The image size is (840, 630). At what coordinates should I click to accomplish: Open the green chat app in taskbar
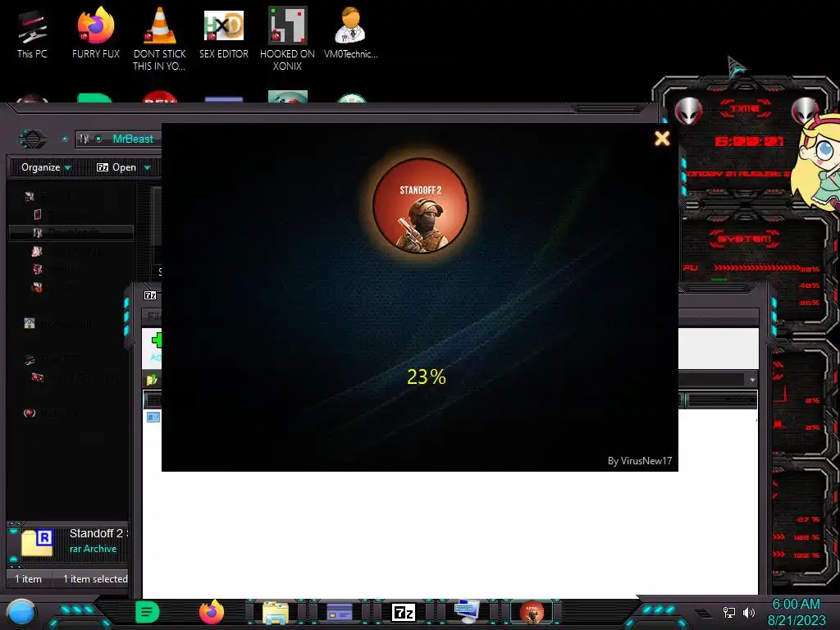148,612
